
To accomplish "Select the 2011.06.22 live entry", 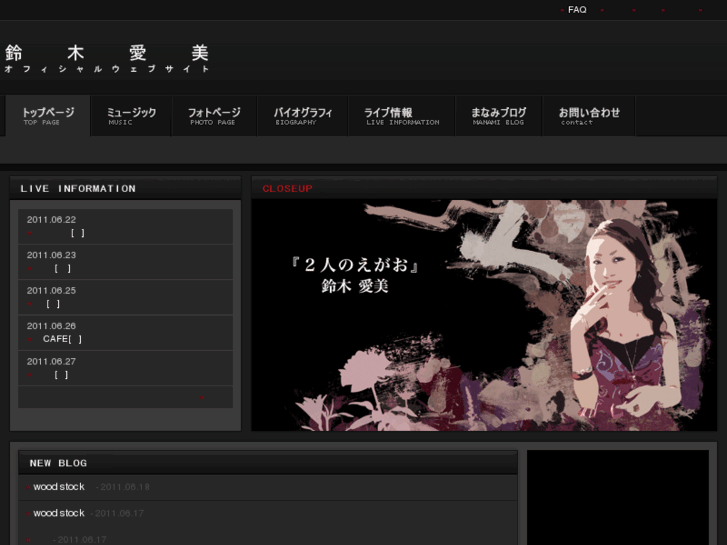I will (125, 226).
